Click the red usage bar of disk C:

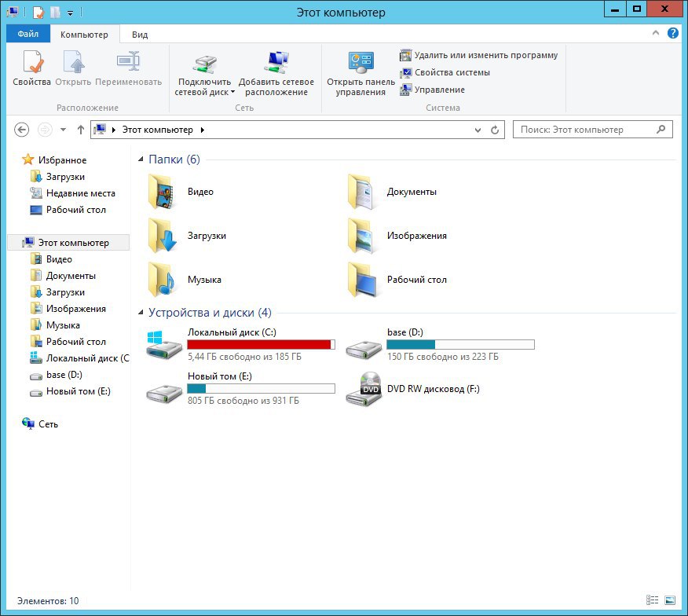(261, 345)
